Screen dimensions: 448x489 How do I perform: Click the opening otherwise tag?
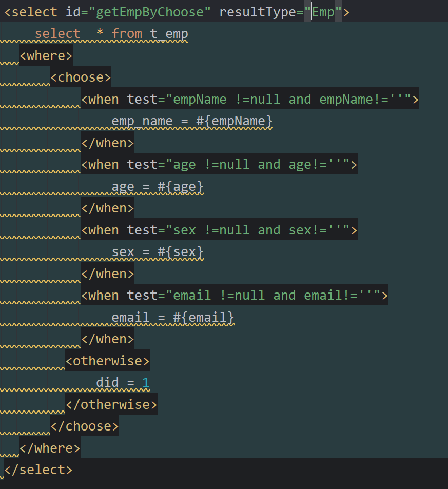107,361
